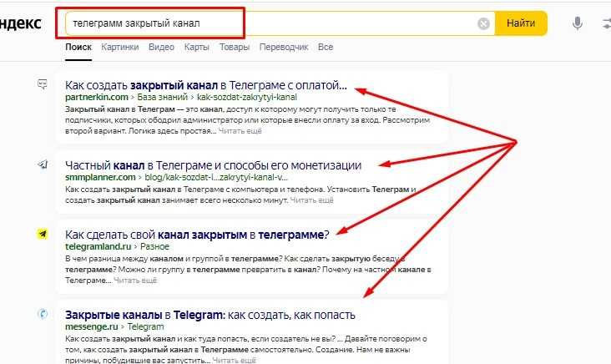Open the Переводчик tab
Viewport: 611px width, 364px height.
tap(284, 47)
